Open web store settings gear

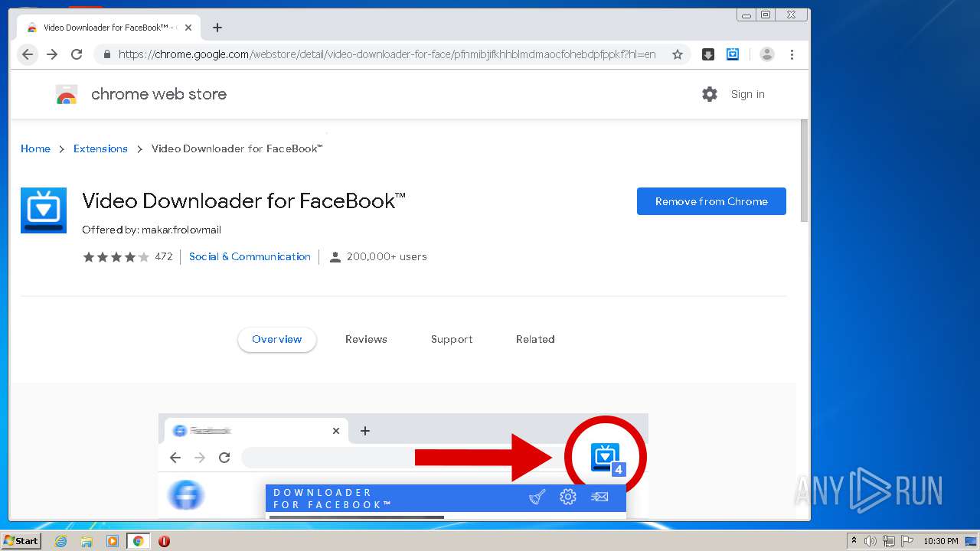[x=710, y=94]
